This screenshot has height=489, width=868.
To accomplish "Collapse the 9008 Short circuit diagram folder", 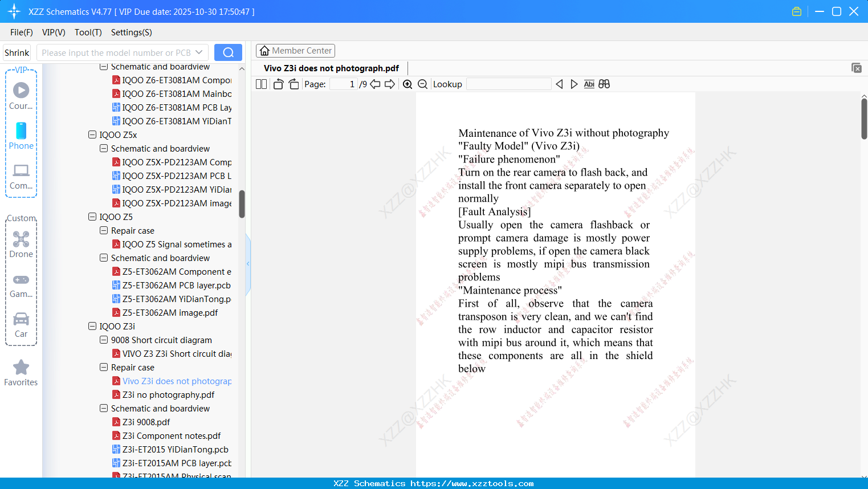I will (104, 340).
